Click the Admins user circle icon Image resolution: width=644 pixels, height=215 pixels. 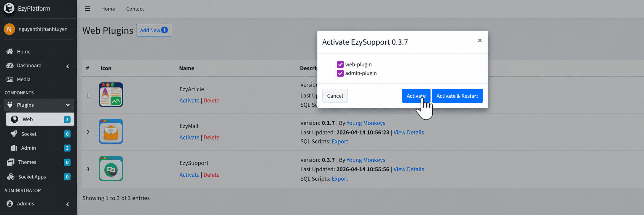click(x=10, y=203)
